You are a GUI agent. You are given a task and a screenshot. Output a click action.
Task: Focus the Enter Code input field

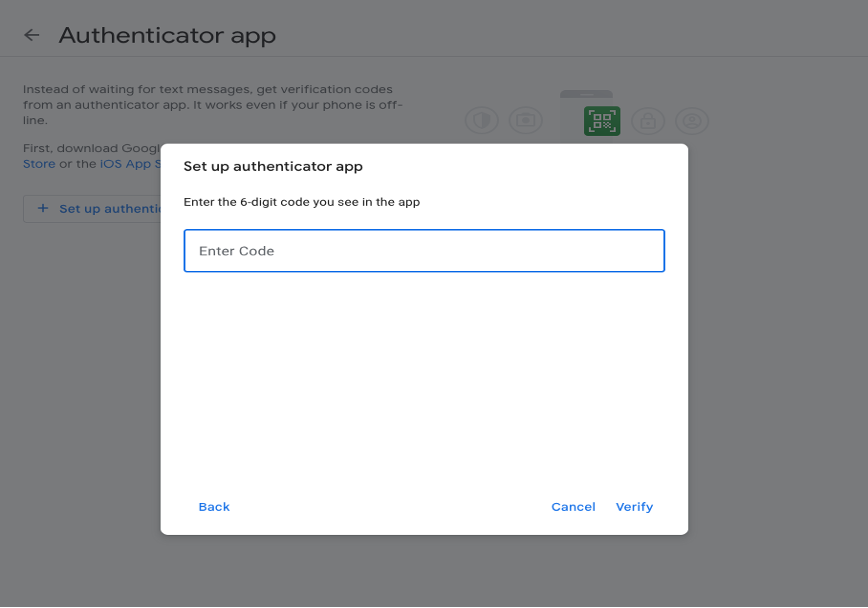424,251
